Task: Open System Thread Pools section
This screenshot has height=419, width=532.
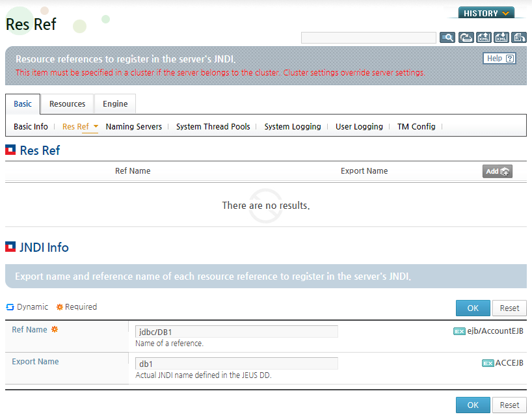Action: [x=213, y=127]
